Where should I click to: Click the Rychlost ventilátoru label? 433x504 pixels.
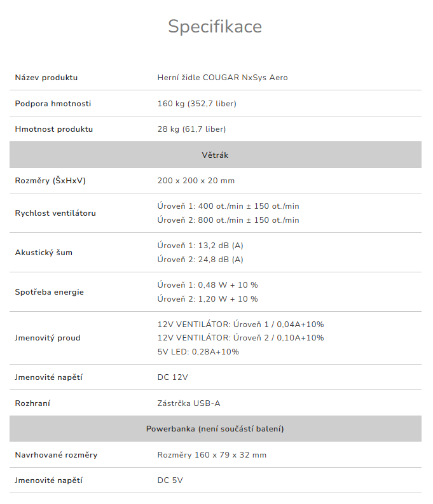point(55,213)
